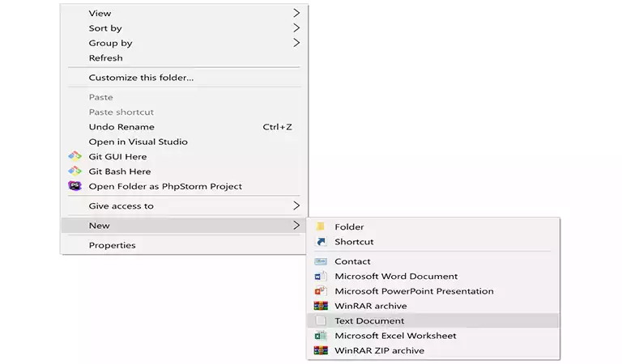
Task: Choose Git Bash Here entry text
Action: point(120,171)
